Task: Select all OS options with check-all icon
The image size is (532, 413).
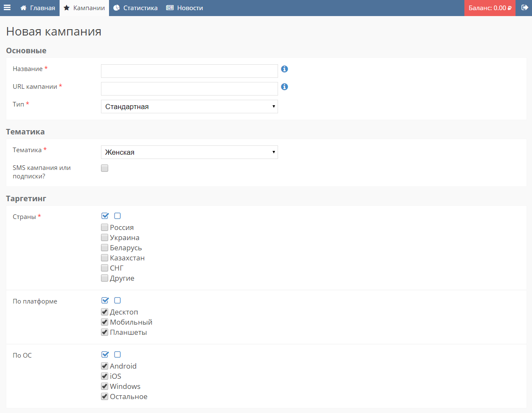Action: click(x=105, y=355)
